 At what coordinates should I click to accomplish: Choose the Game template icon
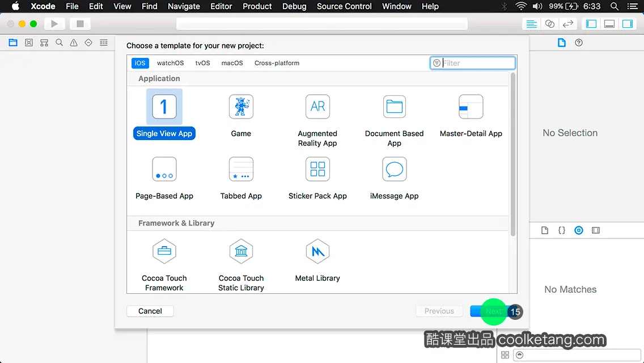click(241, 107)
